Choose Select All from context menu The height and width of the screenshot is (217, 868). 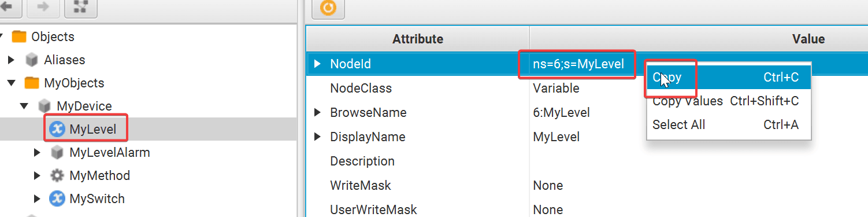coord(729,124)
